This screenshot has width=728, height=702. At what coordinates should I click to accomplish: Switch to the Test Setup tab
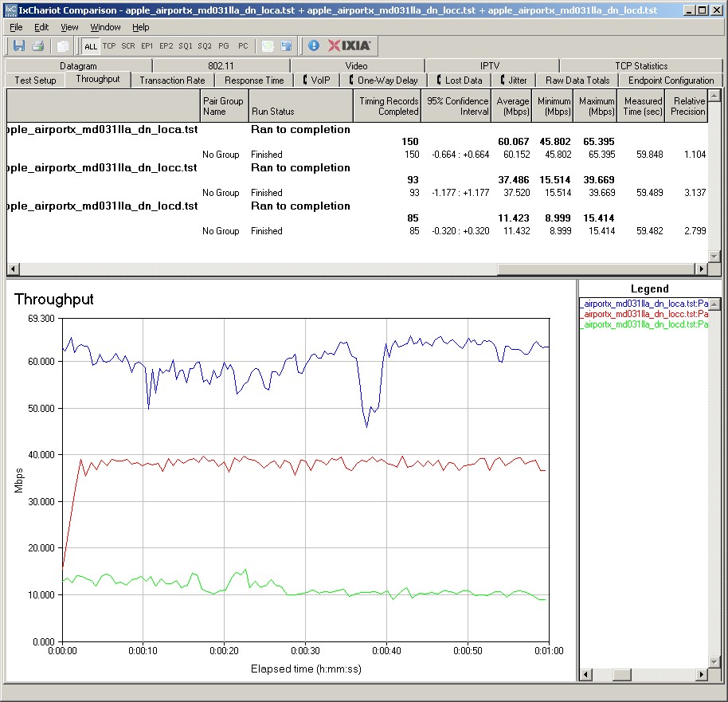tap(35, 80)
